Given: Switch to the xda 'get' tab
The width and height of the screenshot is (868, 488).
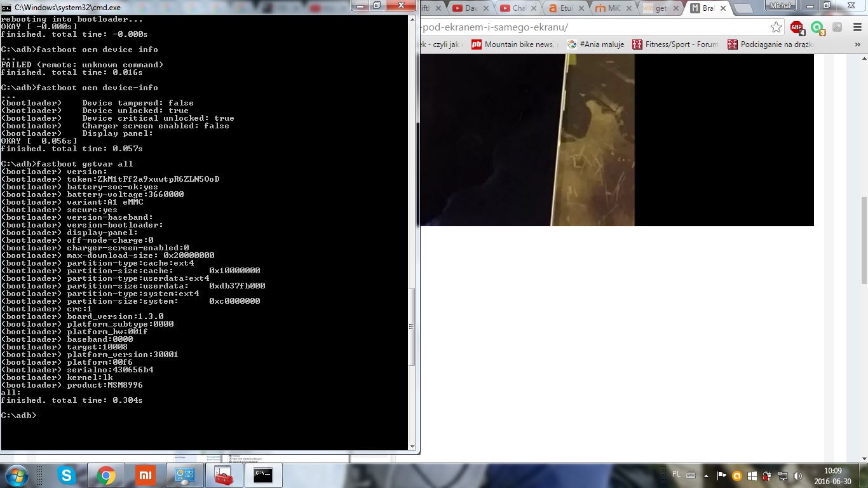Looking at the screenshot, I should (661, 8).
